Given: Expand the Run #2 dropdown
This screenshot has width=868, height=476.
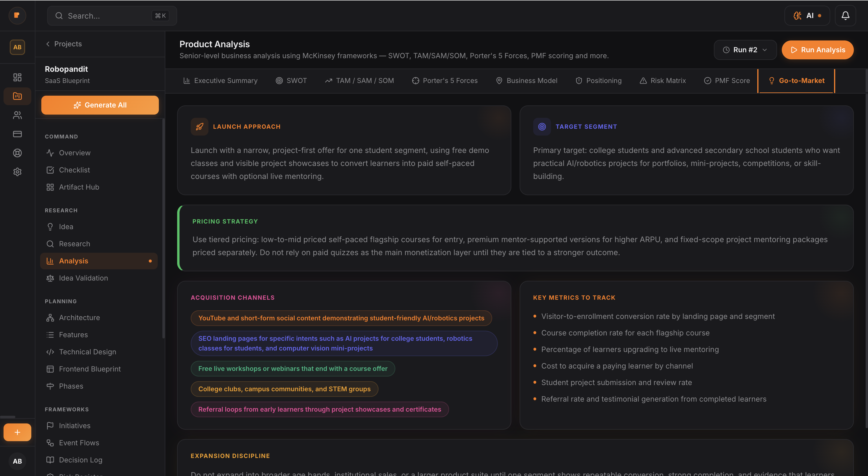Looking at the screenshot, I should click(x=745, y=50).
